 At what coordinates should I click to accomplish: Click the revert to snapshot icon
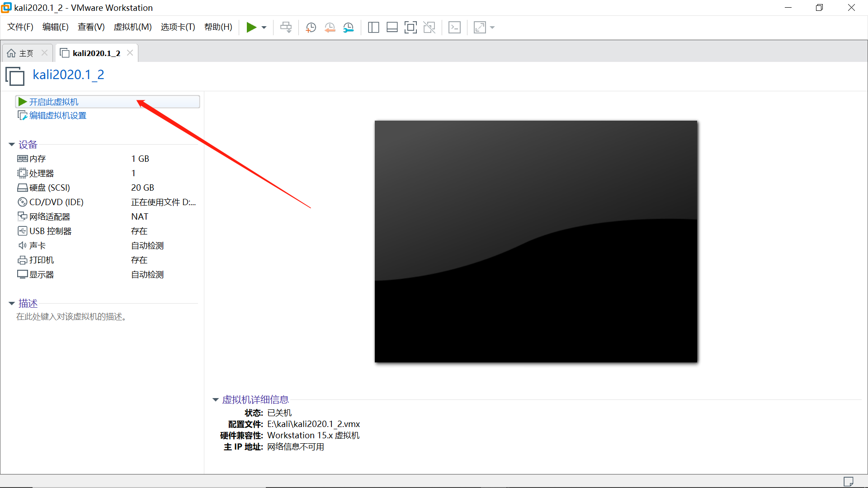click(x=330, y=28)
